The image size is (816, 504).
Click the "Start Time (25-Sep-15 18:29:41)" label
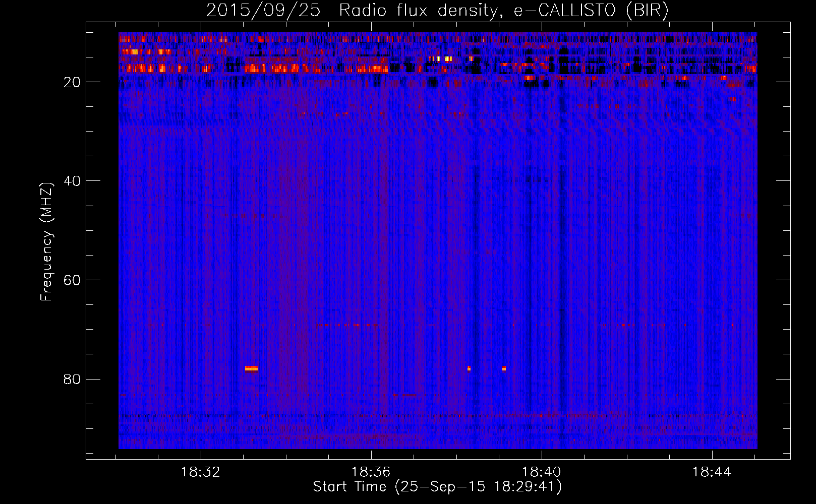coord(437,487)
